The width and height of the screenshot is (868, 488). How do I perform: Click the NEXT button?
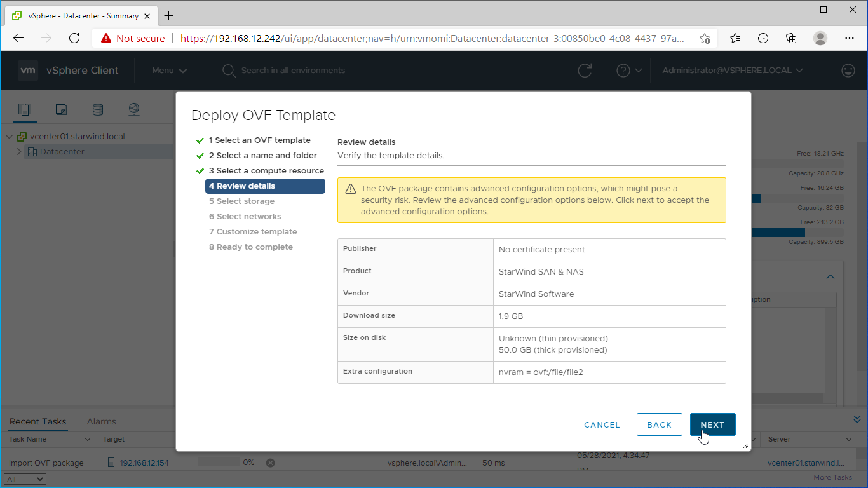point(712,424)
